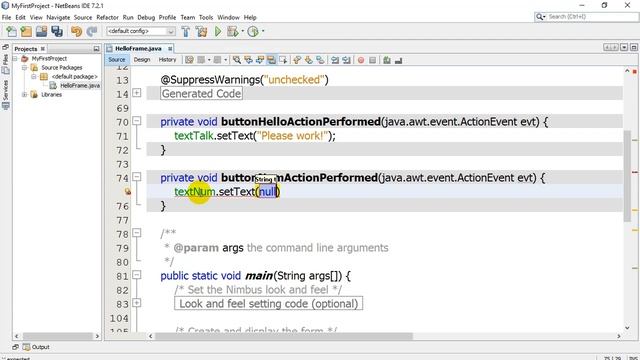Select the default package tree node

pos(74,76)
